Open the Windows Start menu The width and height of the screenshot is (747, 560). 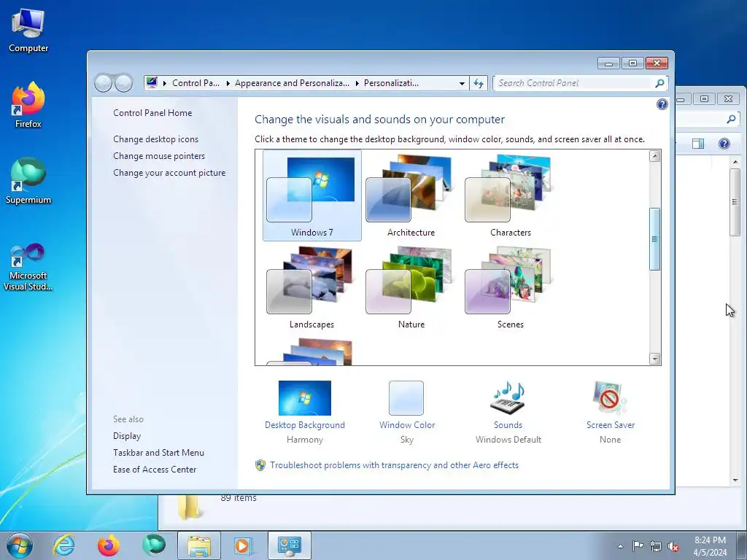[19, 545]
